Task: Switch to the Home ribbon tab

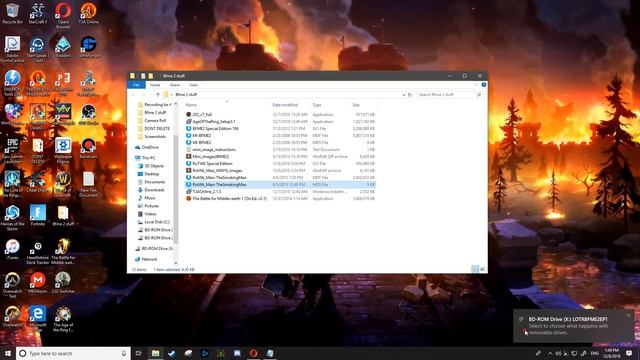Action: [x=155, y=85]
